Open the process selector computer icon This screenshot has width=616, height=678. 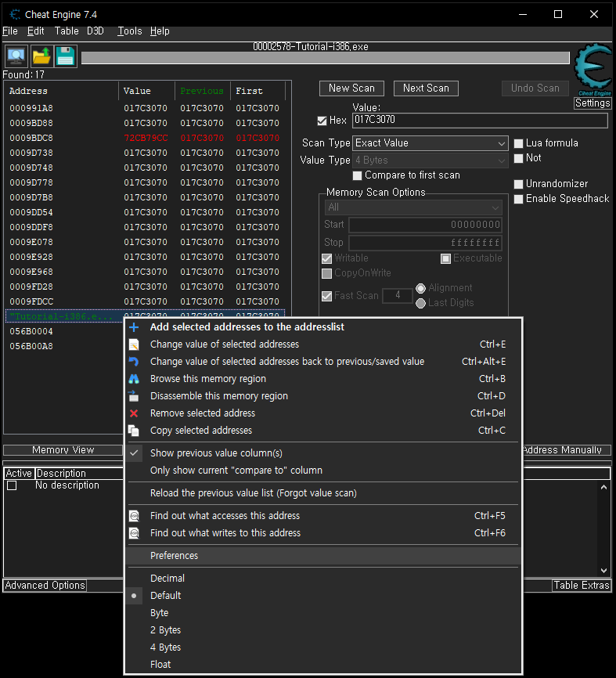tap(16, 56)
